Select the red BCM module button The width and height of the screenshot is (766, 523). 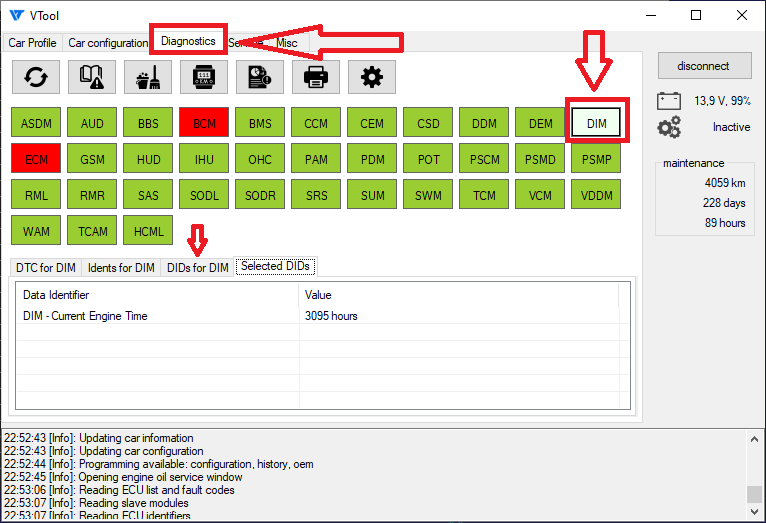pos(204,123)
